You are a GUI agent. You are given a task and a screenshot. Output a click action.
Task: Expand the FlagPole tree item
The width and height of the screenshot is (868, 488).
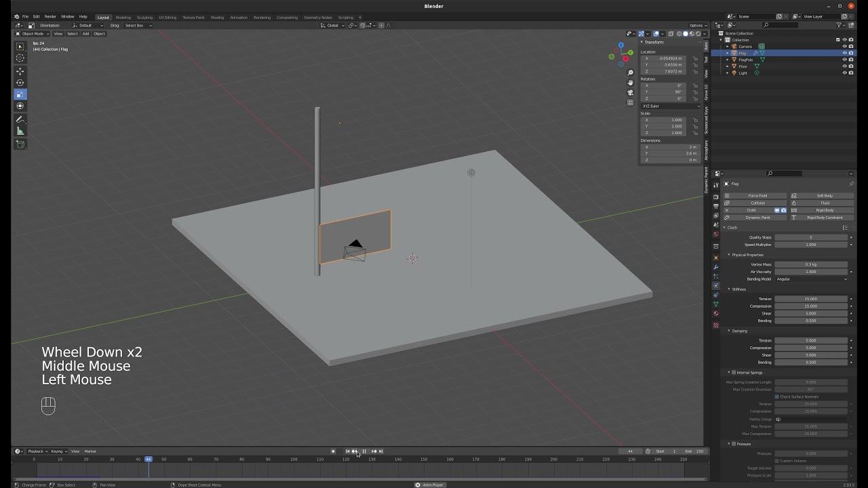(728, 60)
